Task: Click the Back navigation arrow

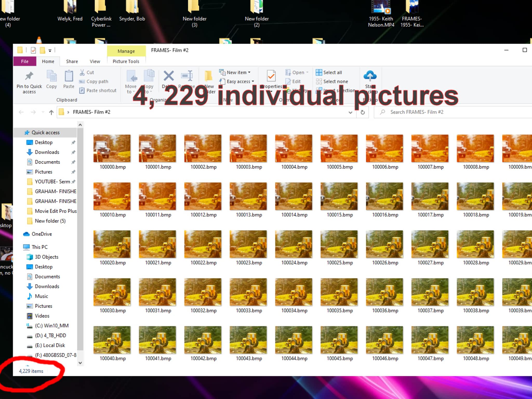Action: 21,112
